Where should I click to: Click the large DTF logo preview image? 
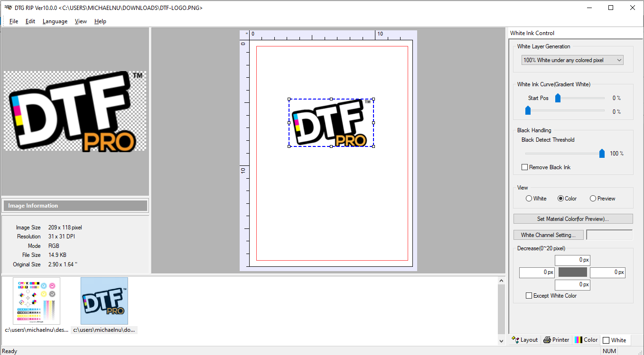pyautogui.click(x=75, y=111)
